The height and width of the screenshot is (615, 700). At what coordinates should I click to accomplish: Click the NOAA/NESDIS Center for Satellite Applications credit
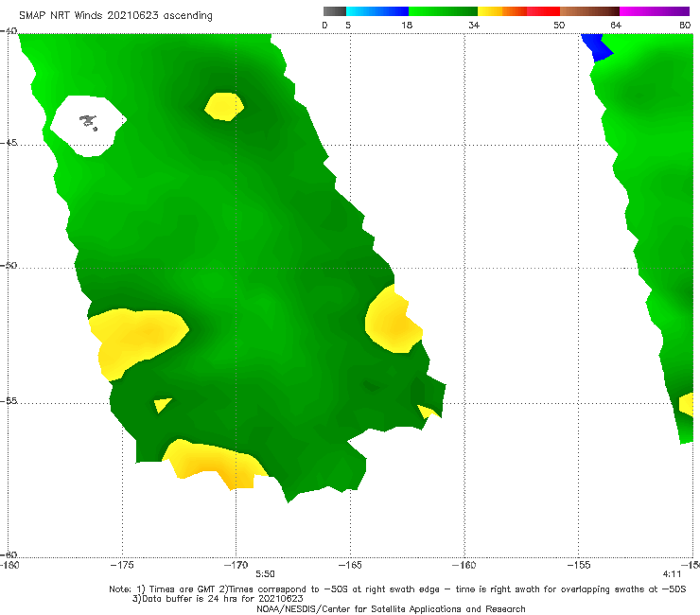tap(391, 608)
